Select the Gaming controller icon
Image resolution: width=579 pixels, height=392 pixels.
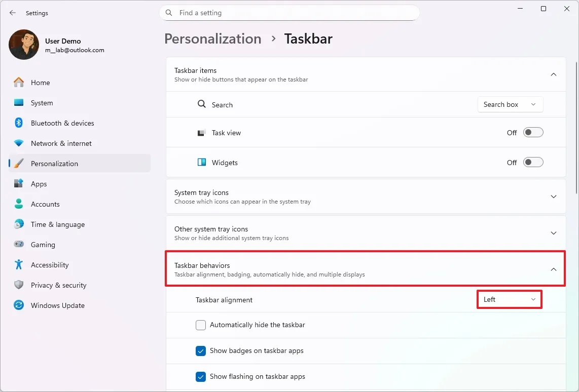click(18, 244)
